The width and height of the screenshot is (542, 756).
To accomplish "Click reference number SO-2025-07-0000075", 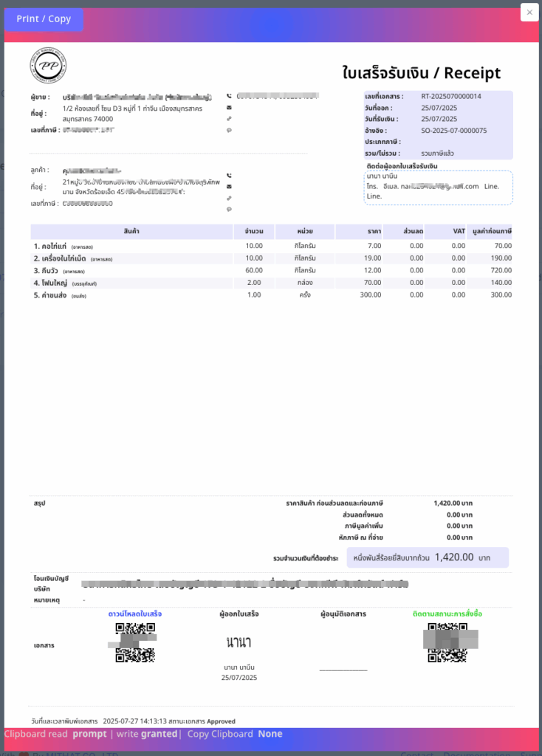I will pos(453,130).
